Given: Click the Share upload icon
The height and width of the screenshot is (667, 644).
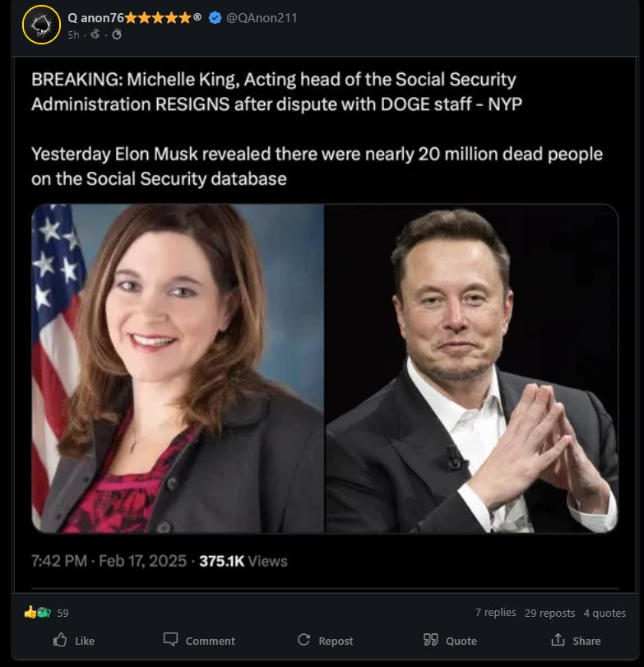Looking at the screenshot, I should pyautogui.click(x=558, y=640).
